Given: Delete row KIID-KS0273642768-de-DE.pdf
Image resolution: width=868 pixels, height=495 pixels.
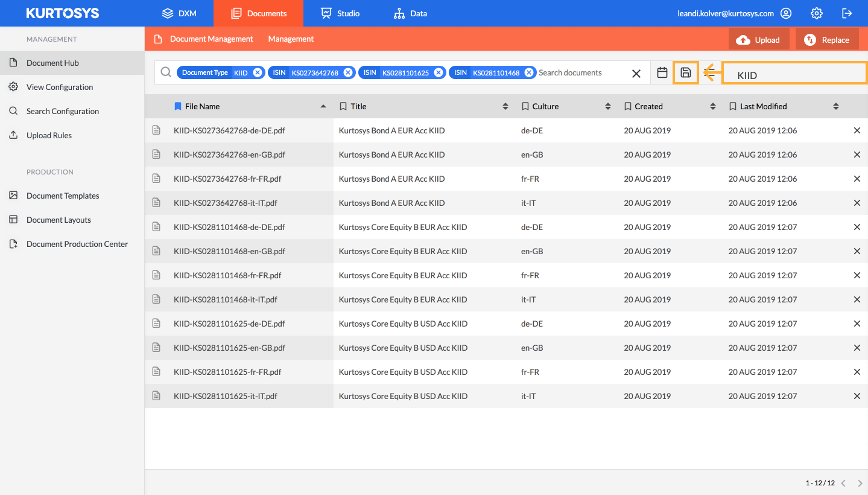Looking at the screenshot, I should click(x=857, y=130).
